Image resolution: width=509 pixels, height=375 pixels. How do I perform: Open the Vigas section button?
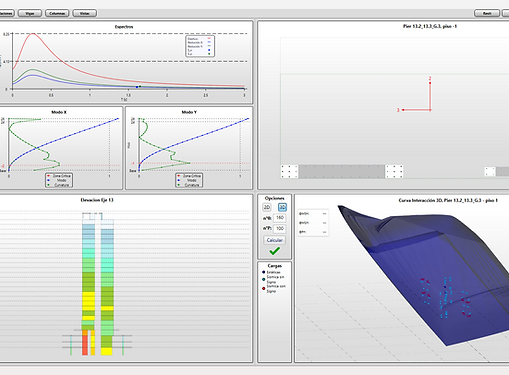pyautogui.click(x=30, y=13)
